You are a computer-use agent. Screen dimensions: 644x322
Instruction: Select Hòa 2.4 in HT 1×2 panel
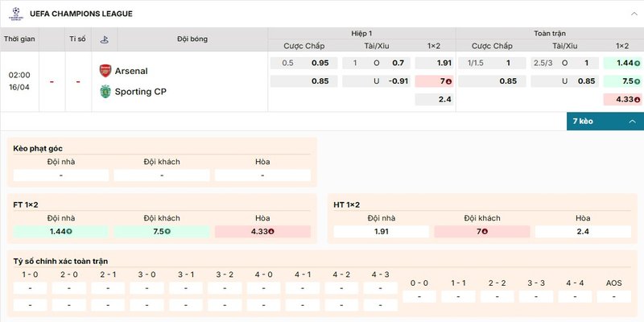(583, 231)
